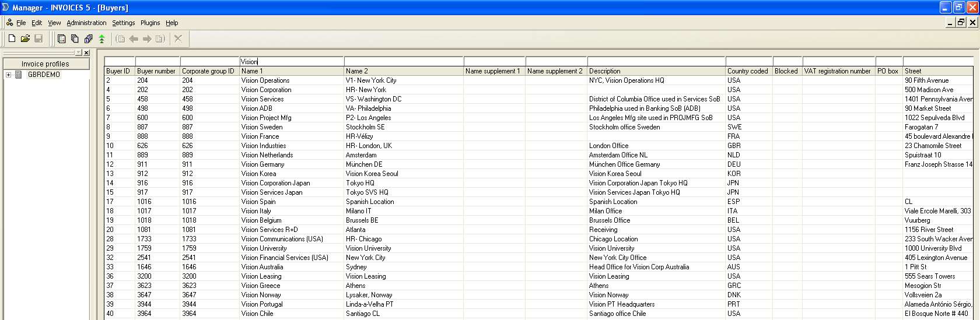This screenshot has height=320, width=980.
Task: Sort by Country coded column header
Action: [x=747, y=71]
